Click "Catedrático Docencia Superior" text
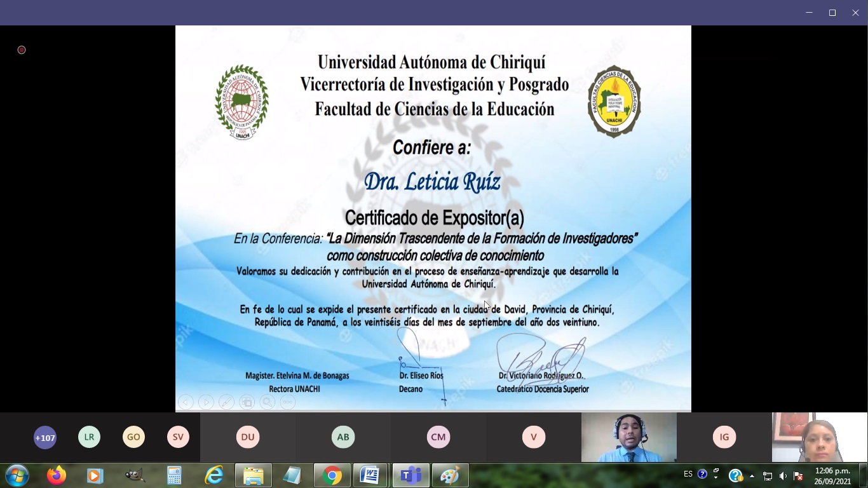 543,389
